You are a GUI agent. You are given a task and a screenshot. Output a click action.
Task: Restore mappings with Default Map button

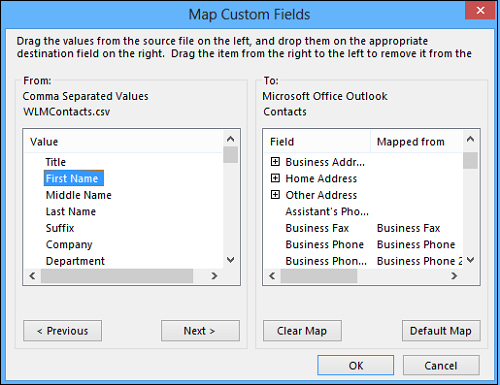click(x=441, y=331)
